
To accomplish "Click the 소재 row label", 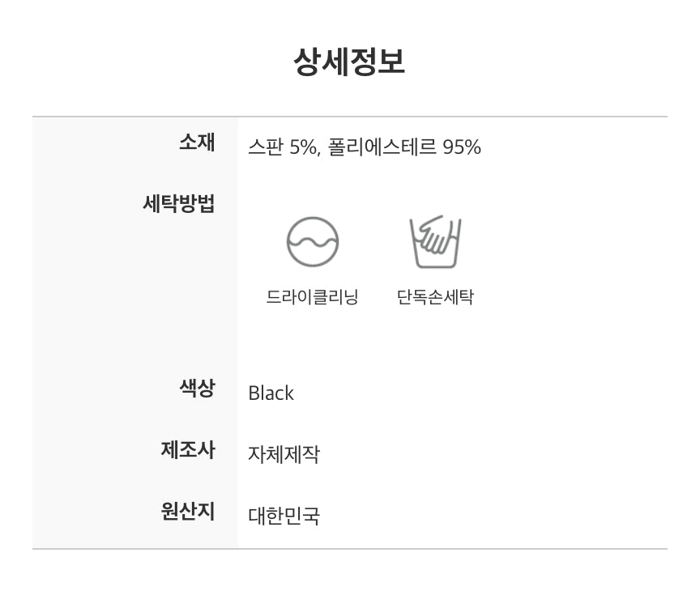I will point(197,142).
